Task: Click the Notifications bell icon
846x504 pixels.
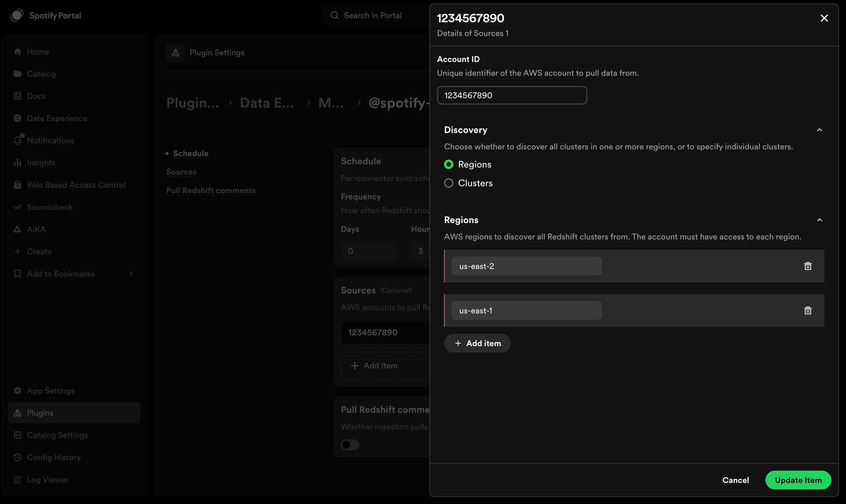Action: coord(17,141)
